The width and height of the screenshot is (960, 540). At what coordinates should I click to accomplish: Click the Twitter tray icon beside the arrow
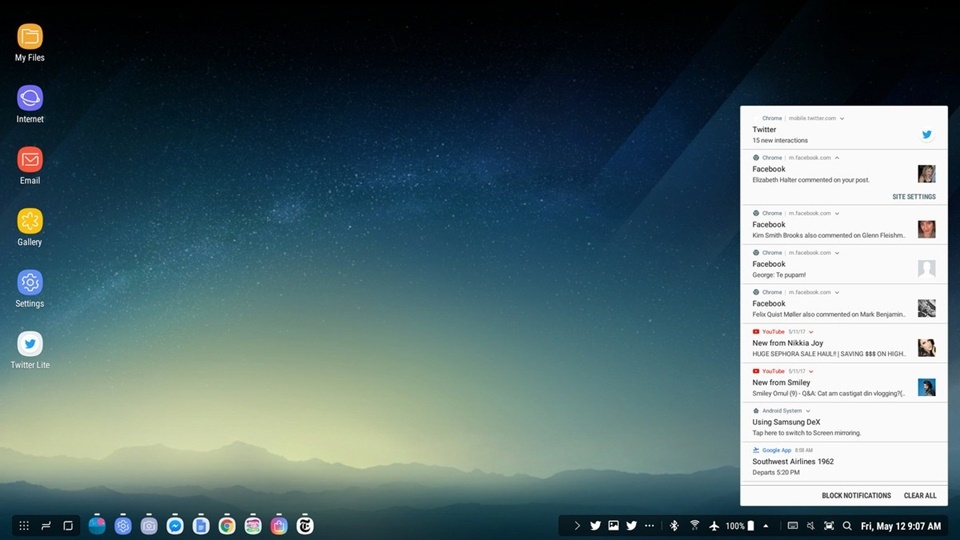click(595, 525)
